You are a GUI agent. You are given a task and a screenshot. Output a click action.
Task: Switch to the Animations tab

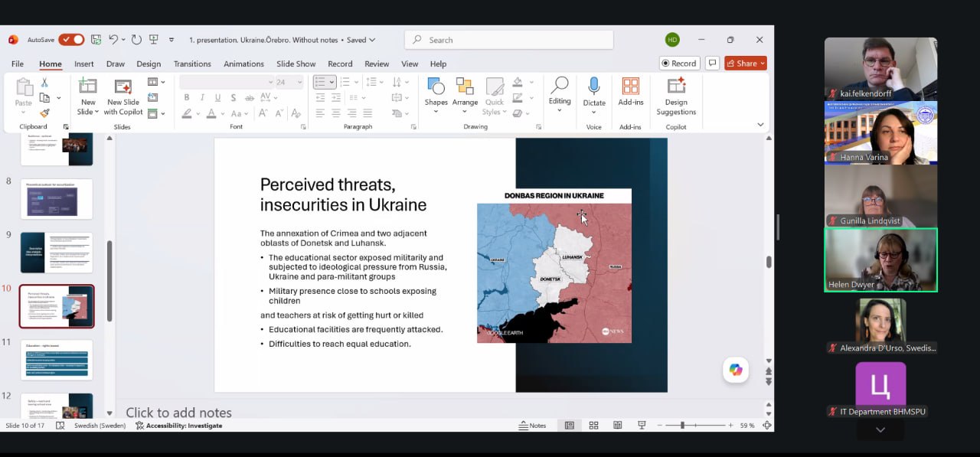[x=243, y=64]
